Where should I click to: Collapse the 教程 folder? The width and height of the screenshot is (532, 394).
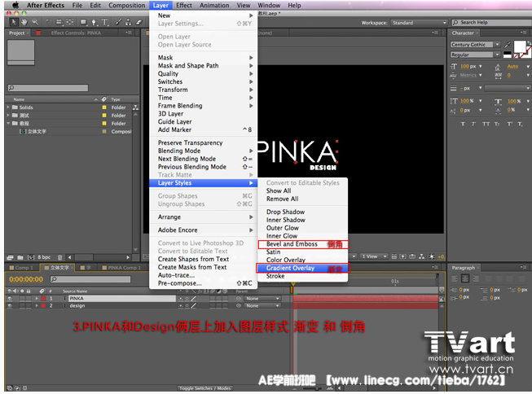click(8, 123)
